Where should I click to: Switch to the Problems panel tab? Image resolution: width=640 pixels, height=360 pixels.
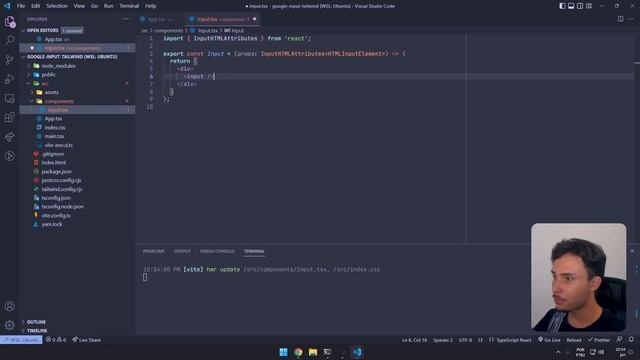click(154, 251)
